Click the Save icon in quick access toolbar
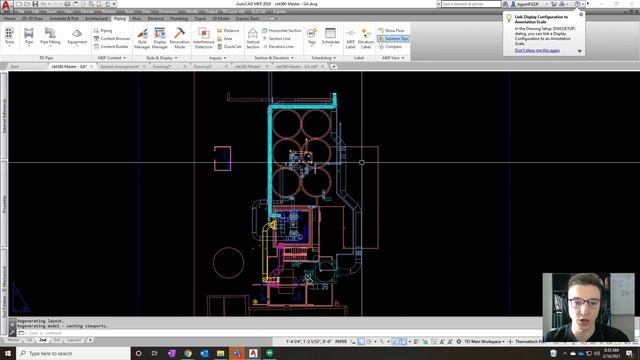This screenshot has width=640, height=360. (x=35, y=4)
